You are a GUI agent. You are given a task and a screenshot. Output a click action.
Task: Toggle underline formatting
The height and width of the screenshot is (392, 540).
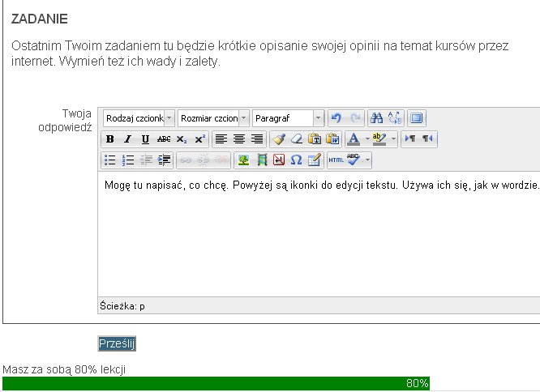145,139
